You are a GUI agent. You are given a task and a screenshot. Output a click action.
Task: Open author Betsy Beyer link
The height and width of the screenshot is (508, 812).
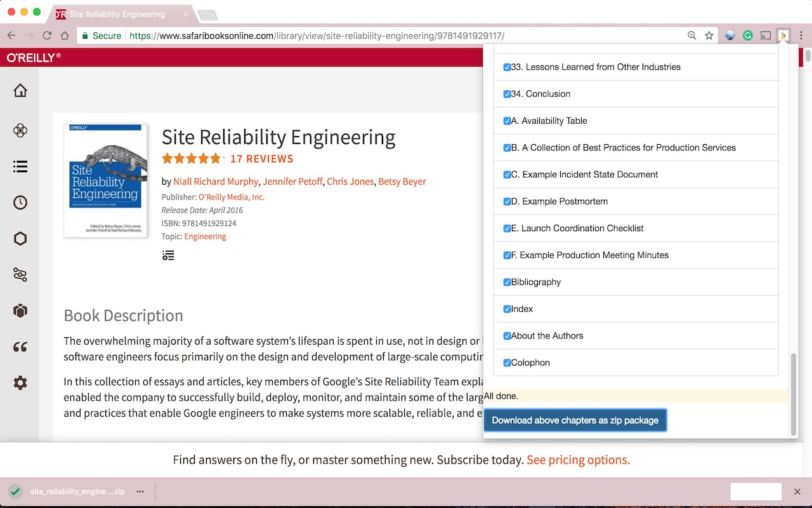pyautogui.click(x=402, y=182)
